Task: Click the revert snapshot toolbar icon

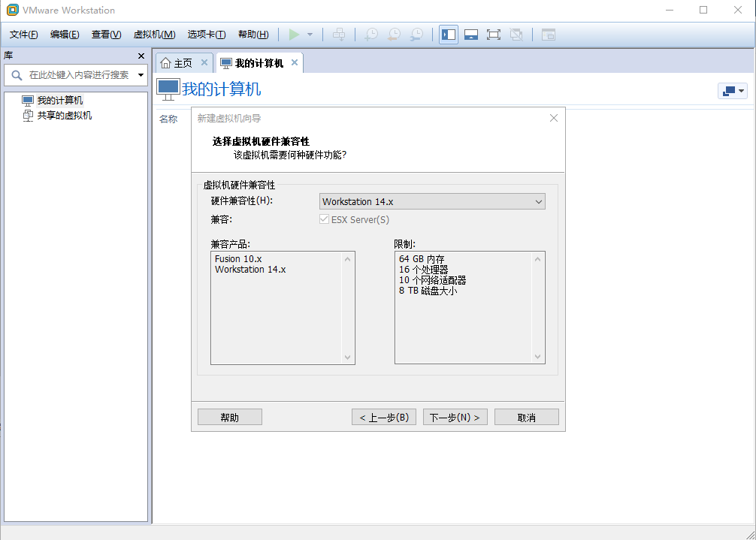Action: 394,35
